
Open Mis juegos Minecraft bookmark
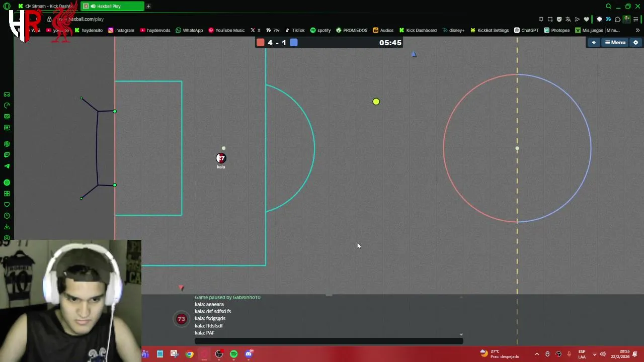tap(597, 30)
